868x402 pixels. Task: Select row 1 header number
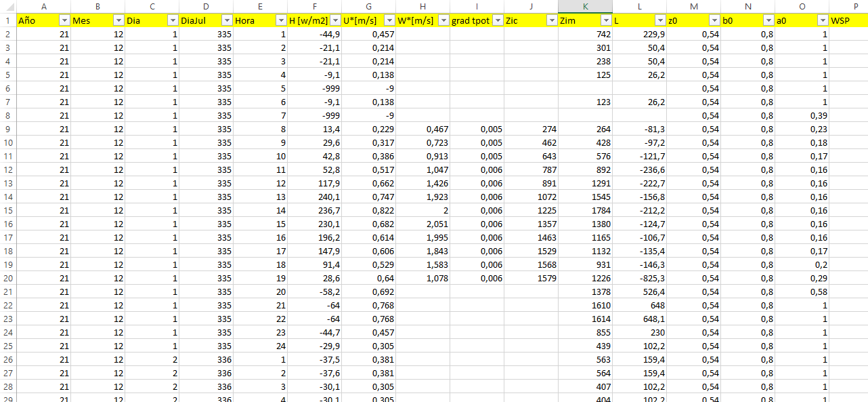(x=7, y=20)
